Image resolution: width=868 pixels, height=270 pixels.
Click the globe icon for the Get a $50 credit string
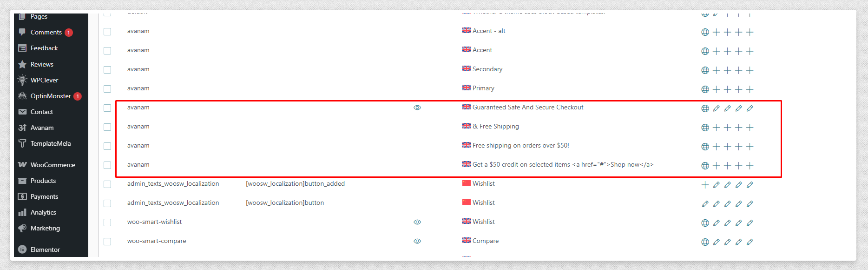click(705, 166)
